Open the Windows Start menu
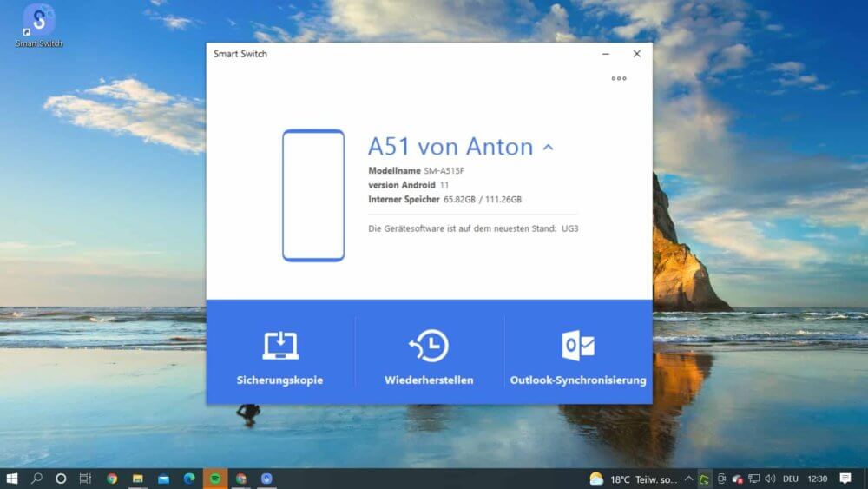The width and height of the screenshot is (868, 489). click(11, 479)
